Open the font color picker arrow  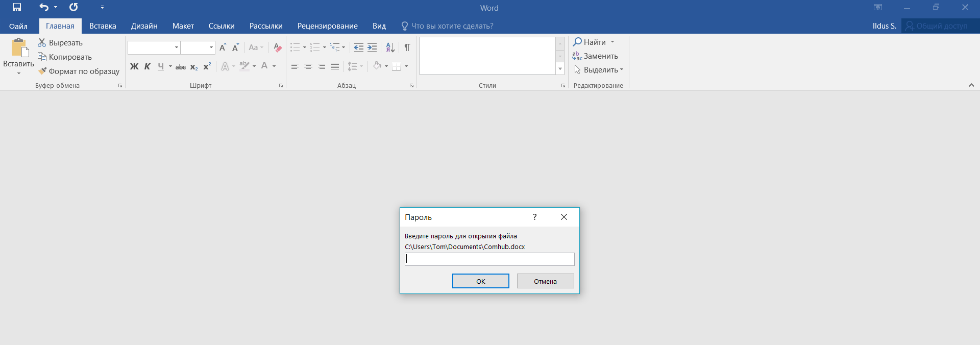[274, 66]
